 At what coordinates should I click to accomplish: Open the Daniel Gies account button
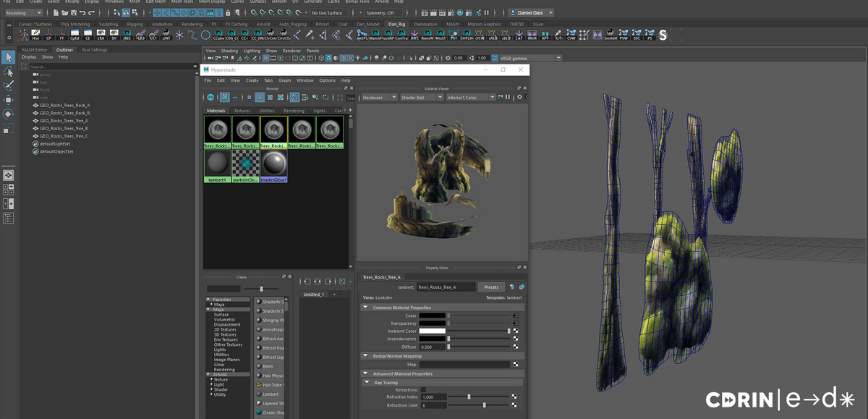(x=532, y=13)
